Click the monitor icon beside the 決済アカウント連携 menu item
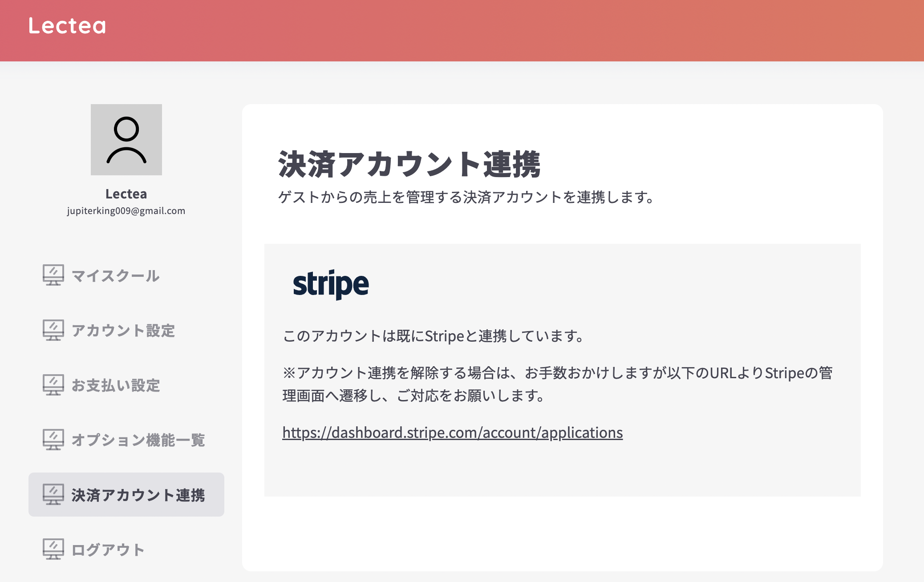This screenshot has width=924, height=582. click(53, 494)
